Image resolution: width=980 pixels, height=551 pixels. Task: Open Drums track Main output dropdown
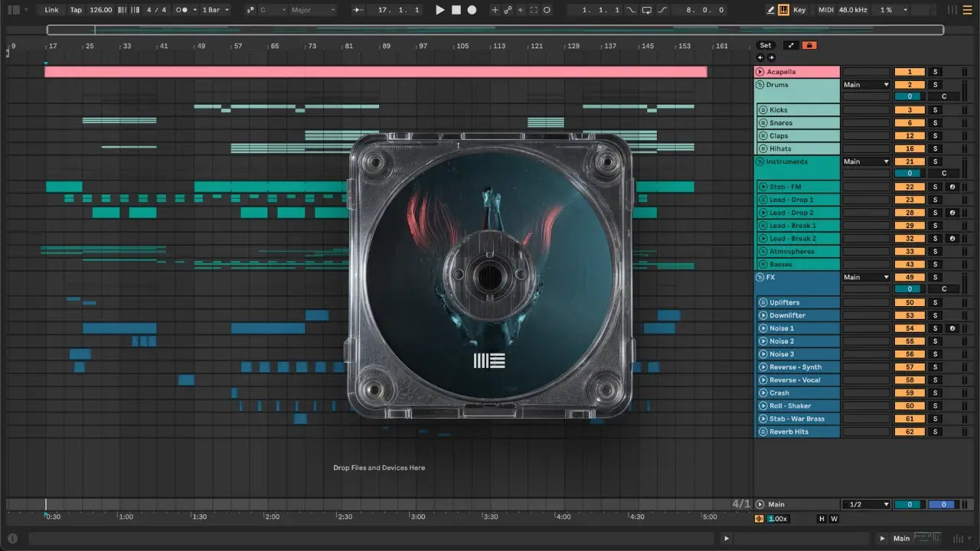coord(866,85)
